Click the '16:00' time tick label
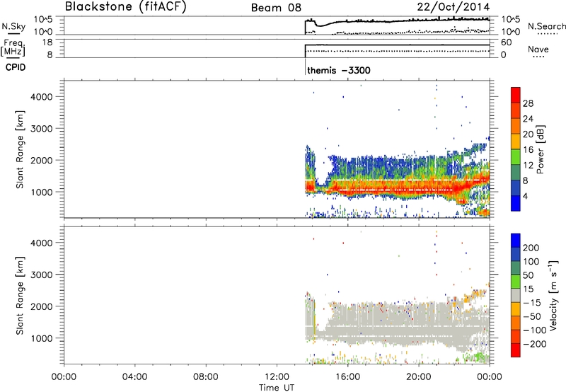The height and width of the screenshot is (392, 566). click(x=347, y=377)
